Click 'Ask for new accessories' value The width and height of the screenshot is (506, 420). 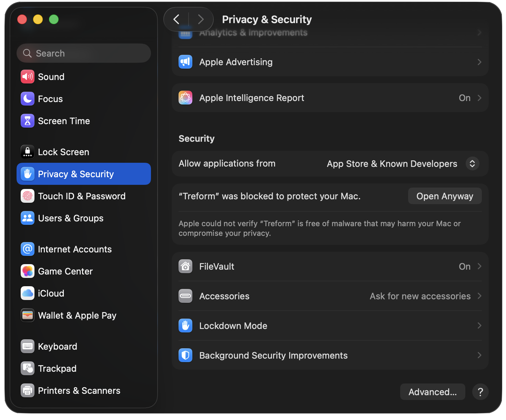click(420, 296)
